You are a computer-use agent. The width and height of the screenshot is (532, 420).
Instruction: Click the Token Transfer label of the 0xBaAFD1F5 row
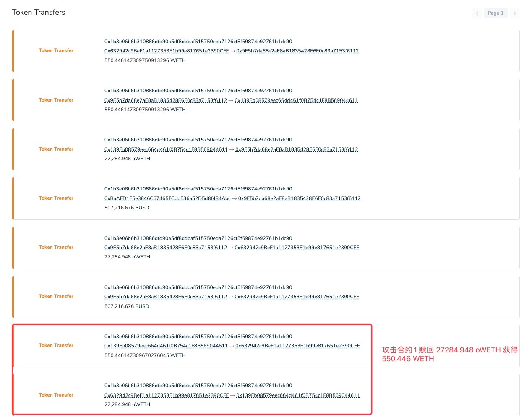point(56,198)
